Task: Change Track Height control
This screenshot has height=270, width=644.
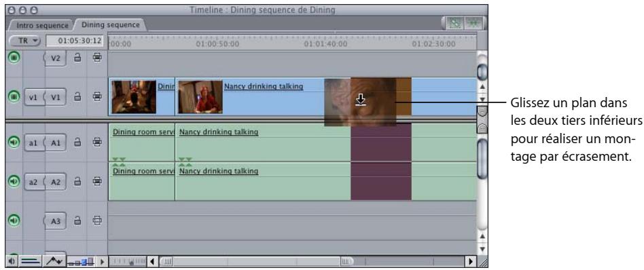Action: click(x=81, y=261)
